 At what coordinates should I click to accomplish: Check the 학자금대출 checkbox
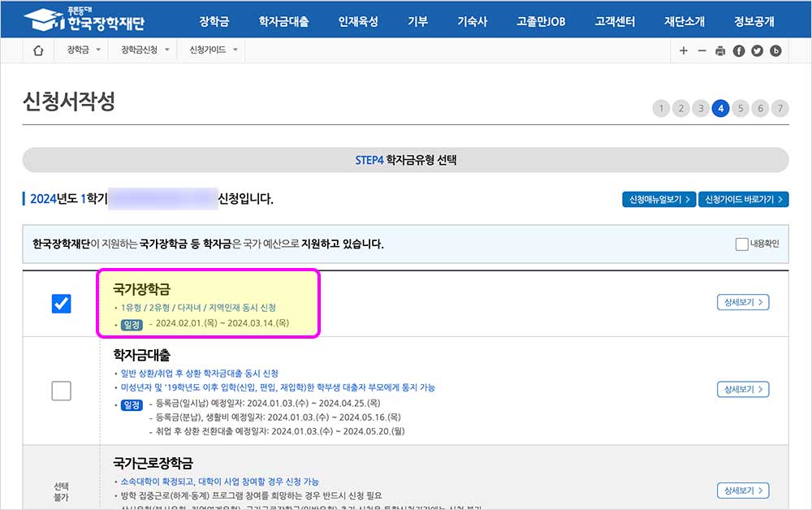click(61, 391)
